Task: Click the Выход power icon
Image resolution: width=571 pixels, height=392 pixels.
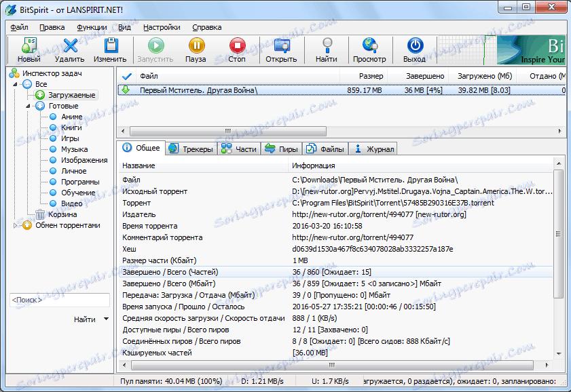Action: point(415,46)
